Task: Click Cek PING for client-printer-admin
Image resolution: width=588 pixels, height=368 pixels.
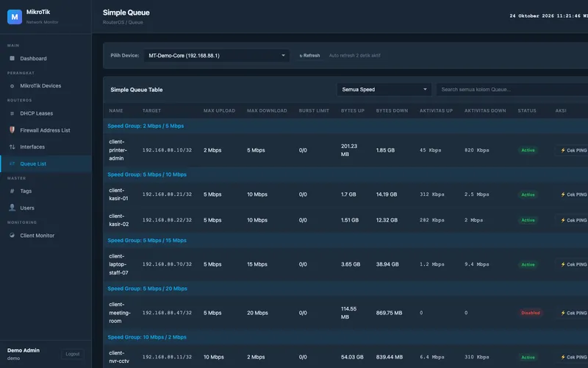Action: coord(573,150)
